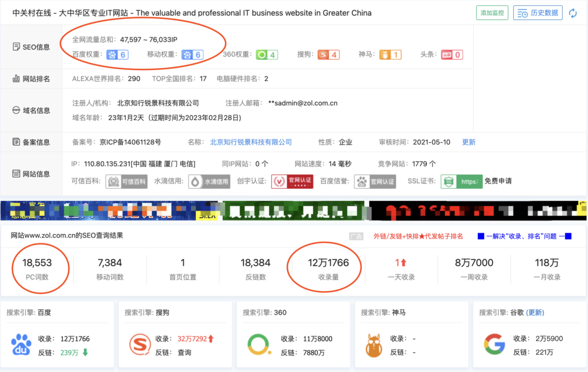Image resolution: width=588 pixels, height=372 pixels.
Task: Click the middle green banner ad
Action: click(x=293, y=210)
